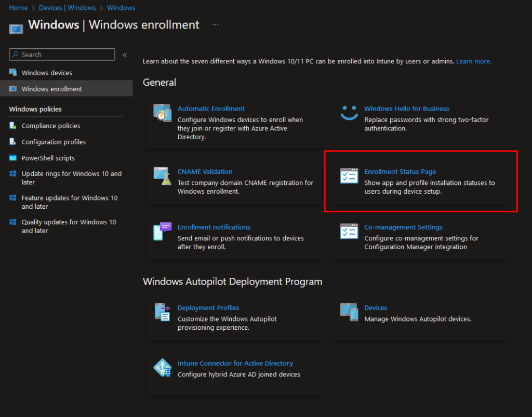
Task: Select Configuration profiles menu item
Action: [x=66, y=142]
